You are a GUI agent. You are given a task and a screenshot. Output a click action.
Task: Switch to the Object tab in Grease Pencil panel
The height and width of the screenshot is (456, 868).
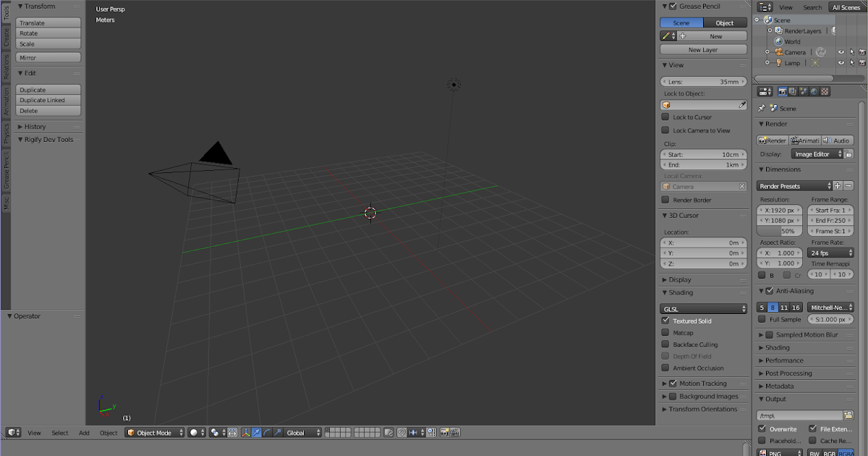pyautogui.click(x=727, y=22)
